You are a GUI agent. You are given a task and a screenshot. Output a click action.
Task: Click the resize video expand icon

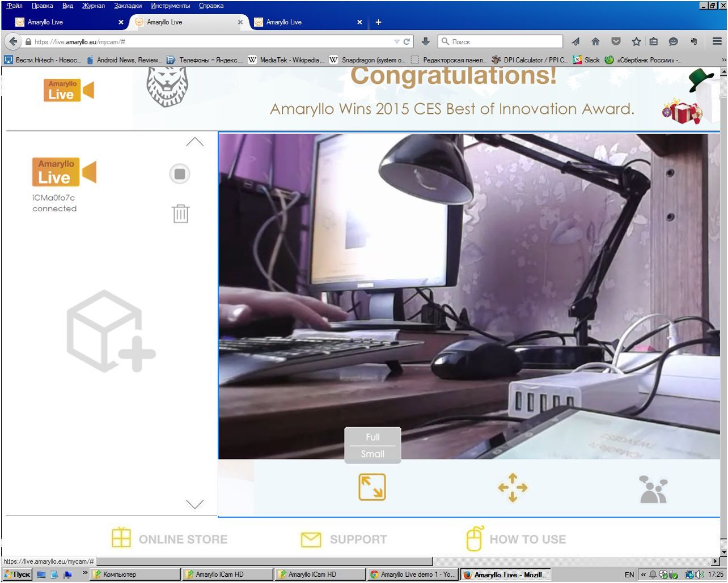[x=372, y=487]
